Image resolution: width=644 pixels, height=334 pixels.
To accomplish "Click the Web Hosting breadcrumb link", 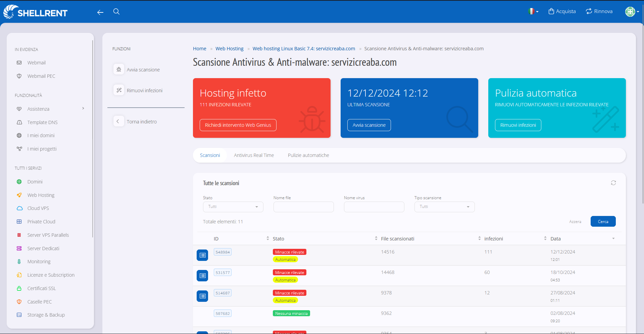I will pos(230,49).
